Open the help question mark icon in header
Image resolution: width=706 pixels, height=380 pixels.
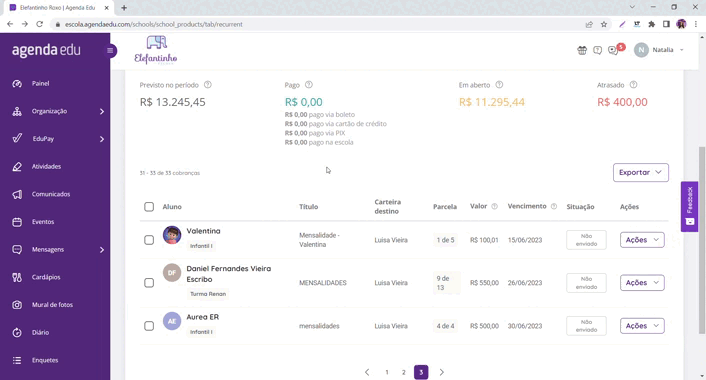pyautogui.click(x=597, y=50)
